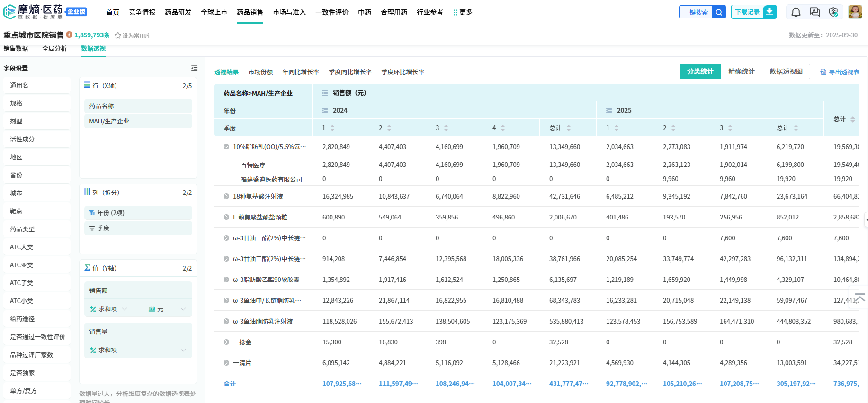Viewport: 868px width, 403px height.
Task: Click the search magnifier icon
Action: click(x=719, y=12)
